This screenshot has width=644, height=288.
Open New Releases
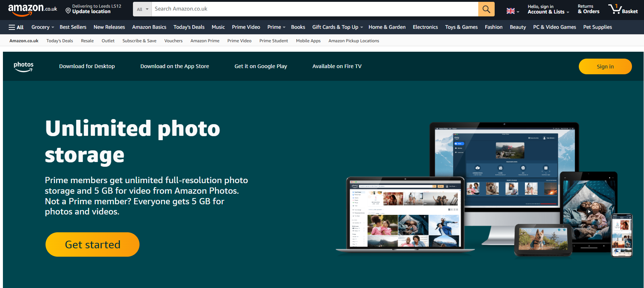click(x=109, y=27)
